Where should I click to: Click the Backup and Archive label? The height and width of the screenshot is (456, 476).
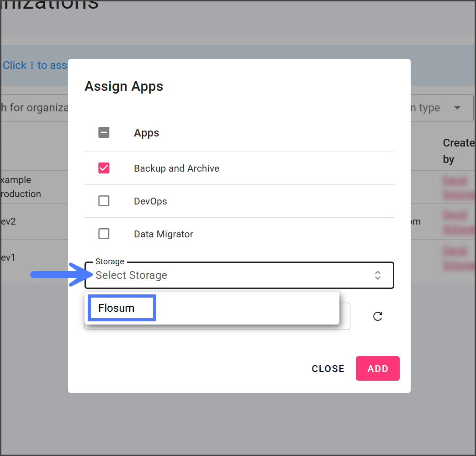pyautogui.click(x=176, y=168)
